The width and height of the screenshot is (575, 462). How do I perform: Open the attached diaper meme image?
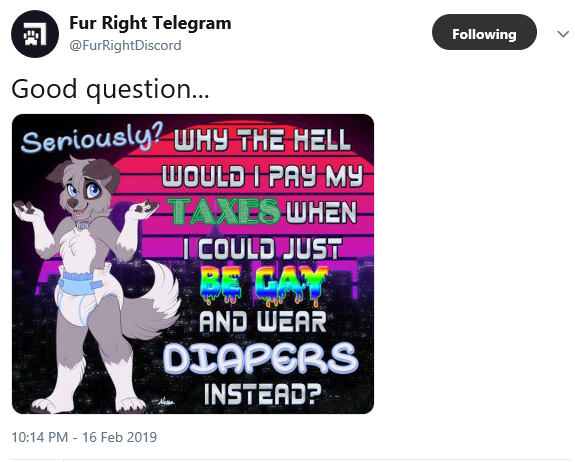click(193, 264)
